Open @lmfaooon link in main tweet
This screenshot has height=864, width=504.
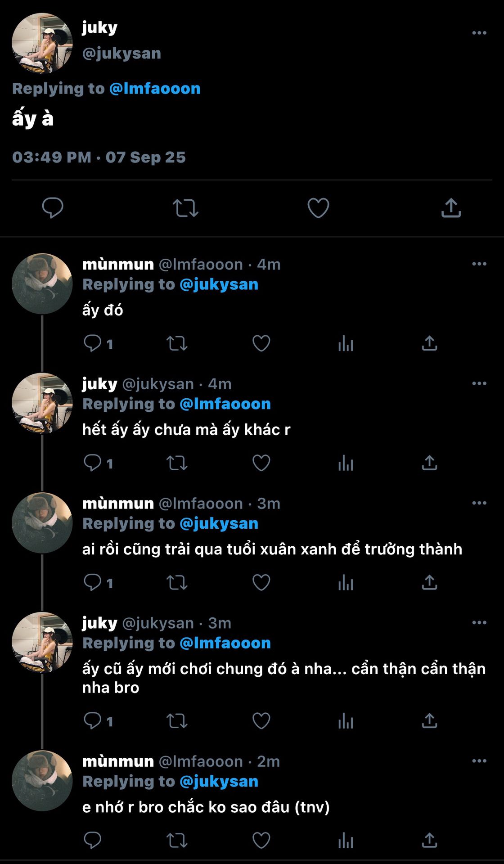tap(155, 89)
